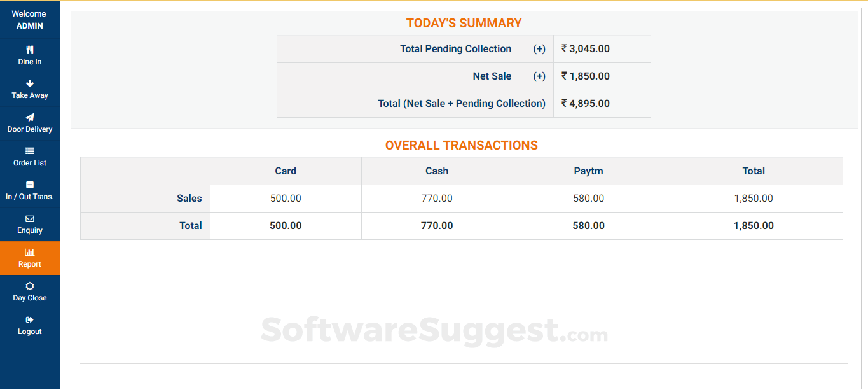Click the ADMIN user name
The width and height of the screenshot is (868, 392).
click(x=30, y=26)
